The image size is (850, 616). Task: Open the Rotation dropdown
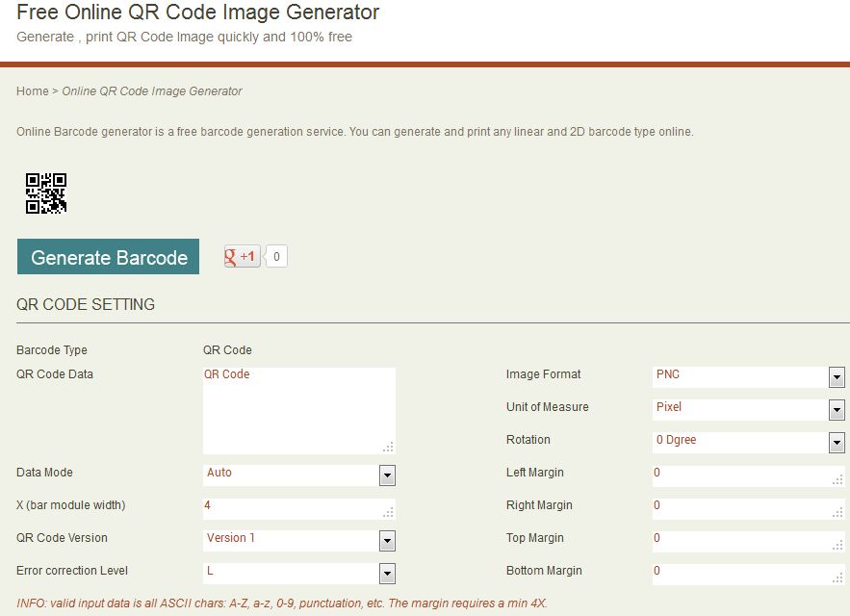click(836, 443)
